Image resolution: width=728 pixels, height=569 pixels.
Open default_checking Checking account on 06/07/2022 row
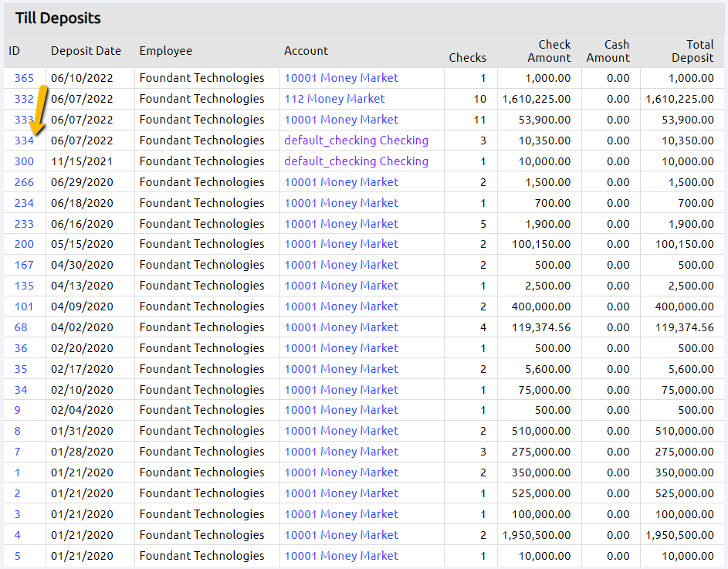click(356, 141)
